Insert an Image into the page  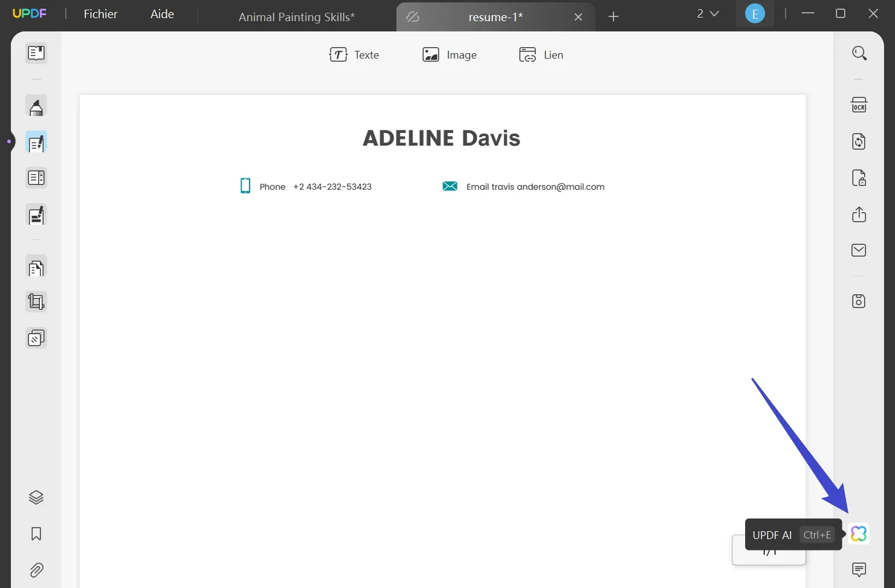[x=450, y=55]
